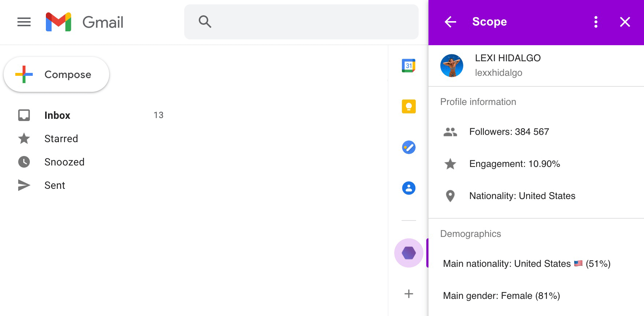Go back in the Scope panel

click(450, 22)
